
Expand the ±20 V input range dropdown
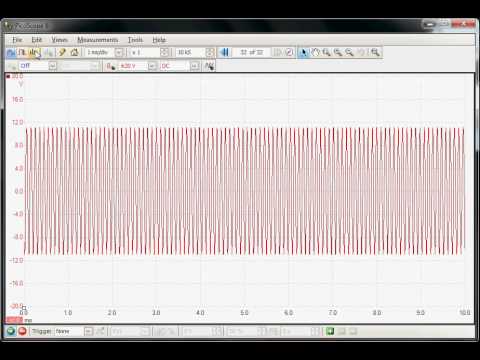(x=152, y=66)
